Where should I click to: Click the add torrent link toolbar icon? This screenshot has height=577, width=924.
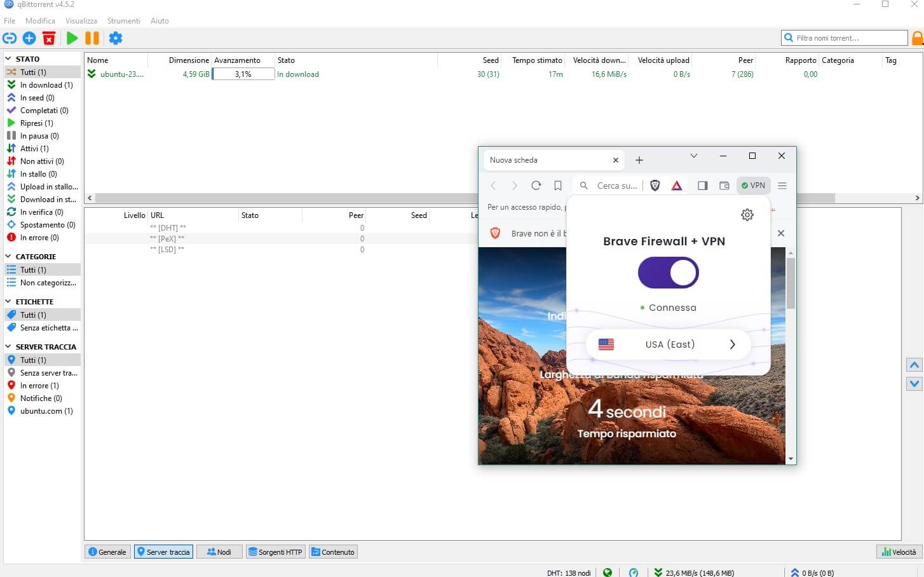pyautogui.click(x=10, y=38)
